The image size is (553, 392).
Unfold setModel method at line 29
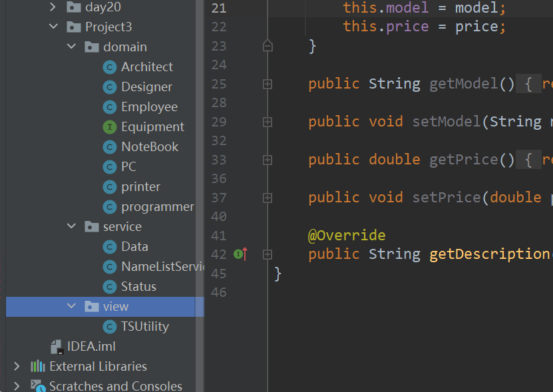[268, 122]
